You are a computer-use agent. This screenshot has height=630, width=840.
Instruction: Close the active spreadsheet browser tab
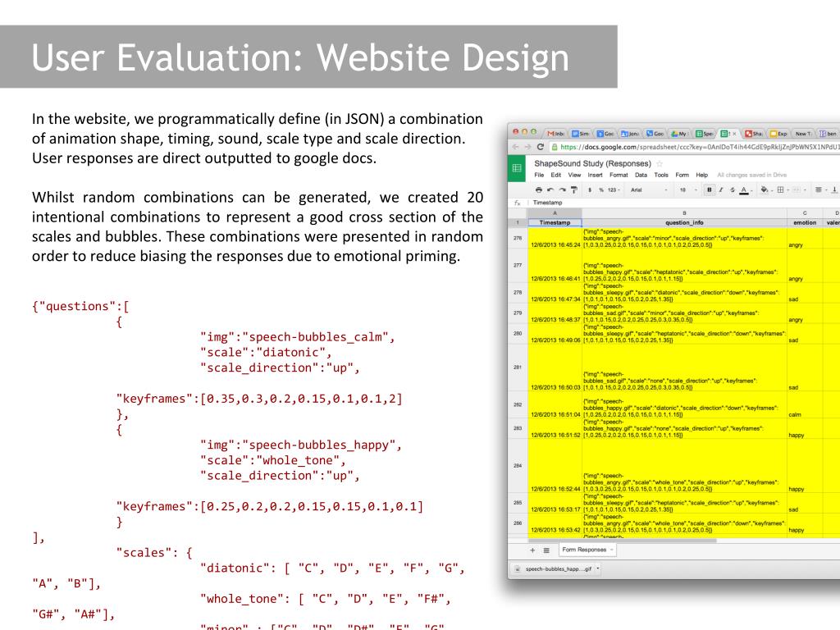pyautogui.click(x=734, y=134)
